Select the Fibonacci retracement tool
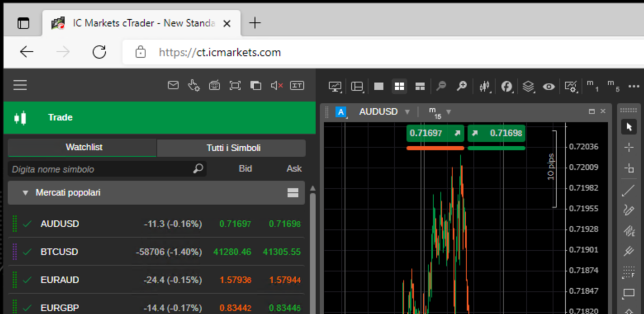 click(629, 272)
